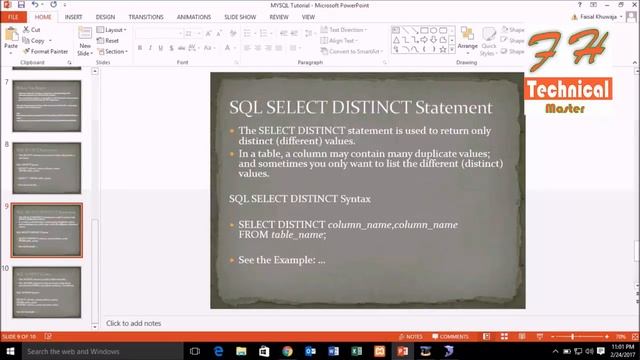Open the ANIMATIONS tab
640x360 pixels.
194,17
